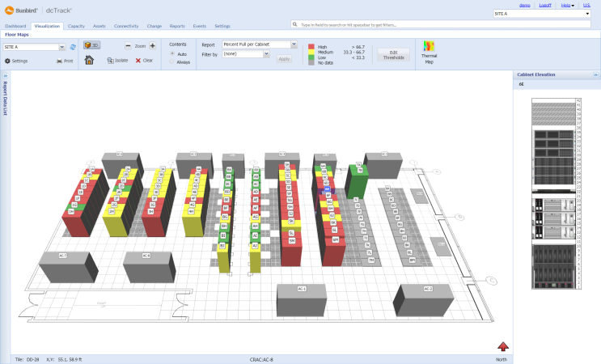Click the red Clear X icon

pos(138,61)
